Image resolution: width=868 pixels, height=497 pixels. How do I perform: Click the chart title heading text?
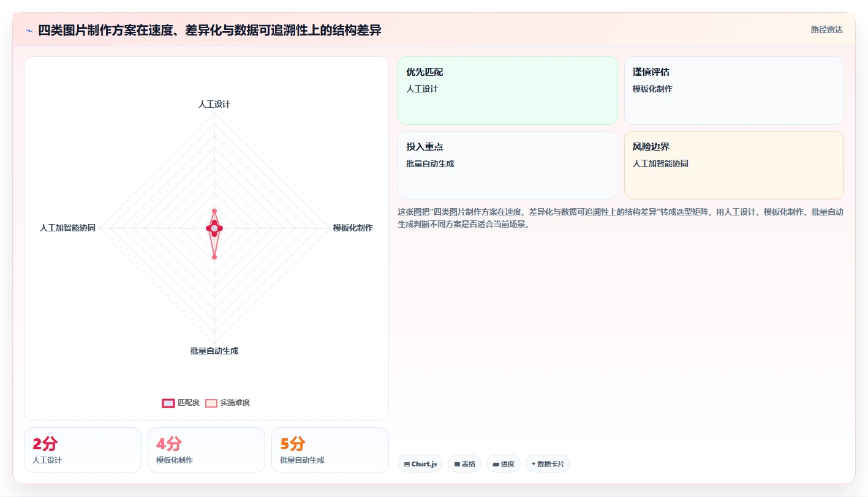coord(209,31)
